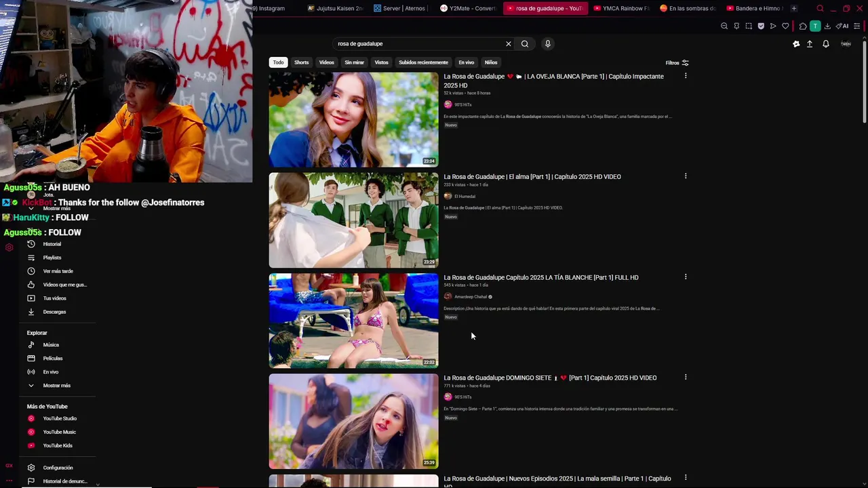
Task: Open the ad-blocker shield icon
Action: (x=761, y=26)
